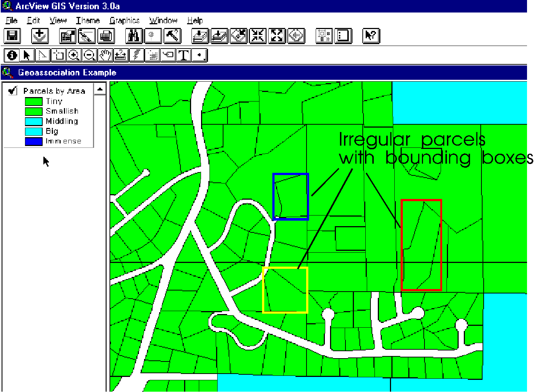The width and height of the screenshot is (534, 392).
Task: Toggle the Parcels by Area theme checkbox
Action: coord(12,91)
